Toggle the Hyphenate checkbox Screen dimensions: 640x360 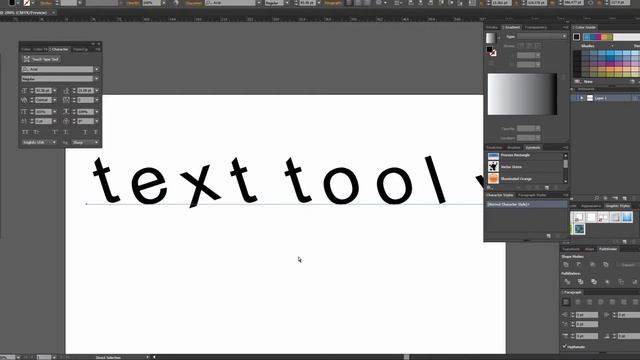coord(565,347)
